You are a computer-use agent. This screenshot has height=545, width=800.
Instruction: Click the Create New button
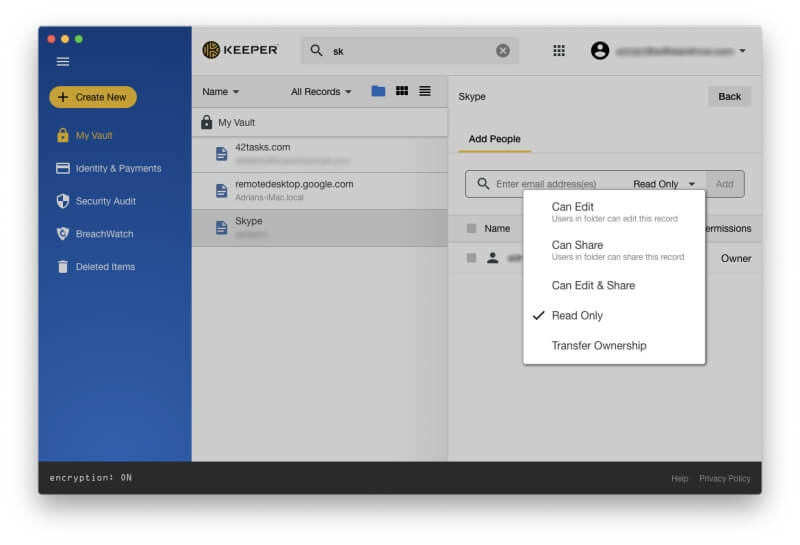pyautogui.click(x=93, y=97)
